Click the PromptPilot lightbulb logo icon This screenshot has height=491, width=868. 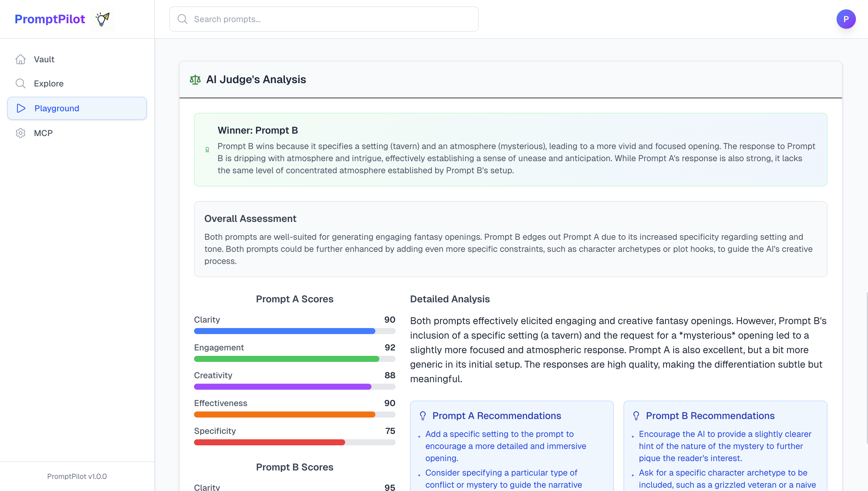(102, 19)
